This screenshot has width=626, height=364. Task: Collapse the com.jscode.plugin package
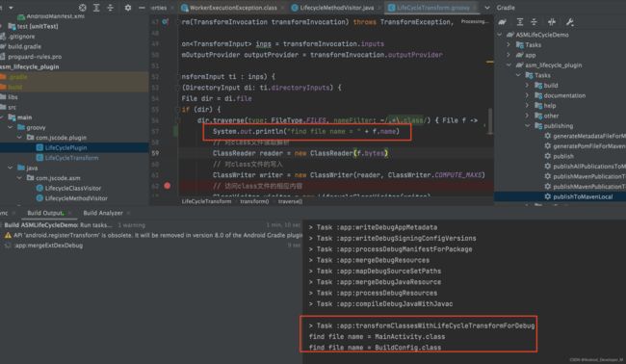tap(19, 138)
